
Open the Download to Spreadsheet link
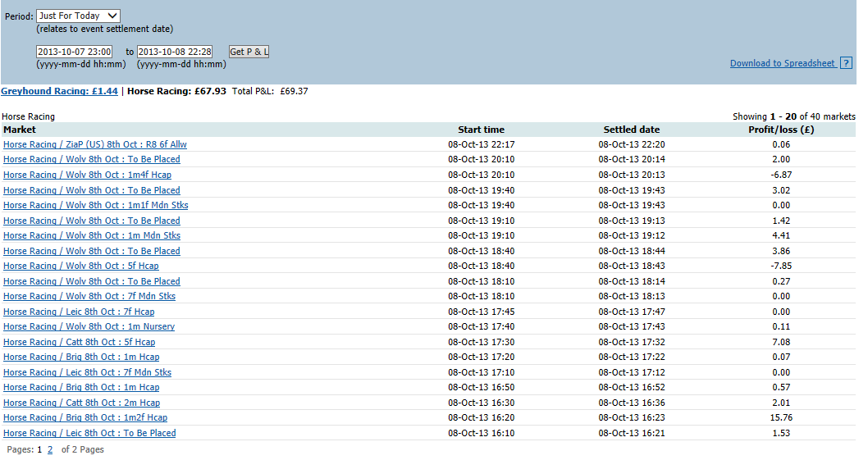pyautogui.click(x=782, y=63)
